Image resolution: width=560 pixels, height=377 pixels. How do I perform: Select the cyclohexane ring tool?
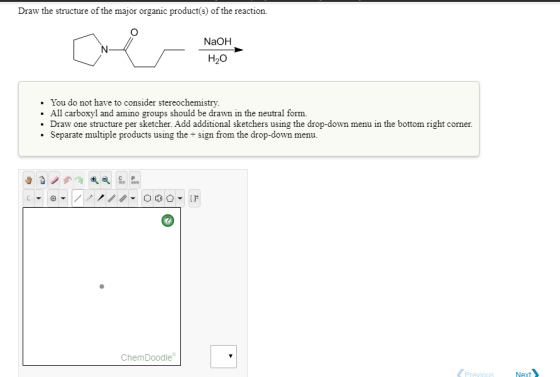pyautogui.click(x=147, y=198)
